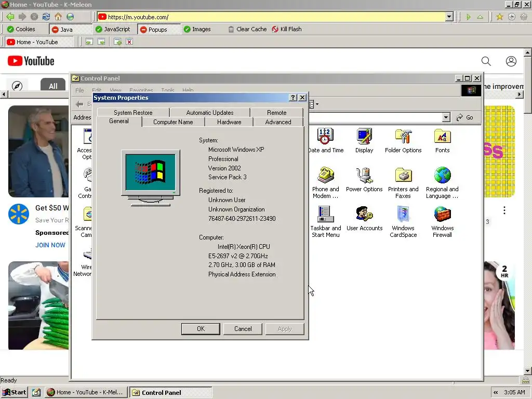
Task: Switch to Remote tab
Action: tap(276, 113)
